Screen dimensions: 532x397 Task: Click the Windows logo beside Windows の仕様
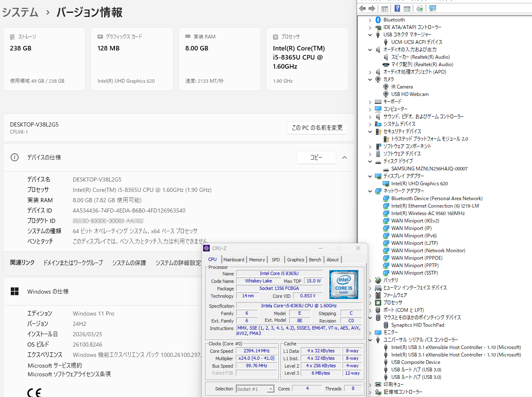[15, 292]
